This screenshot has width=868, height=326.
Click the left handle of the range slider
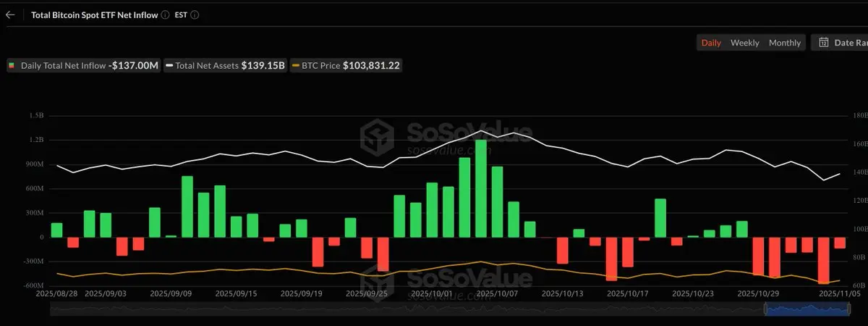(x=765, y=309)
